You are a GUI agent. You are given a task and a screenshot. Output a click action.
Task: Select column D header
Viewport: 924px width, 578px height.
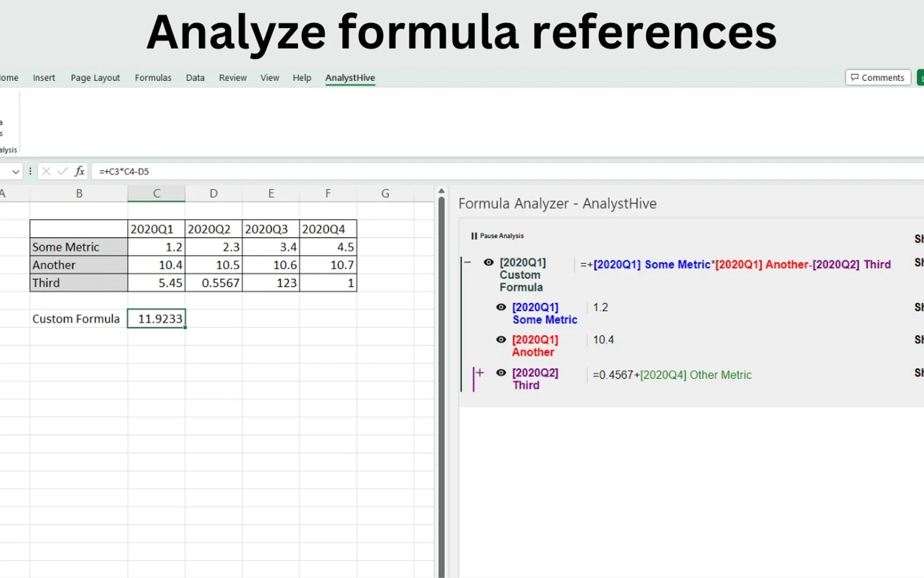click(214, 194)
